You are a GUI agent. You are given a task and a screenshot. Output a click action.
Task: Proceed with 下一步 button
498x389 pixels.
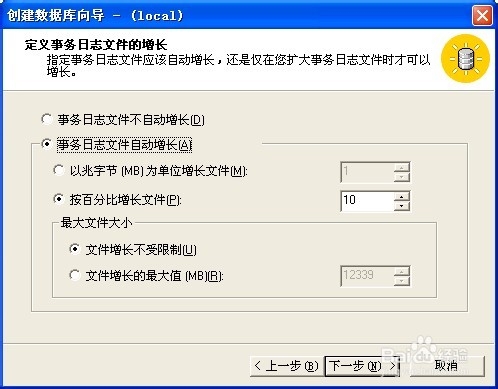tap(362, 366)
